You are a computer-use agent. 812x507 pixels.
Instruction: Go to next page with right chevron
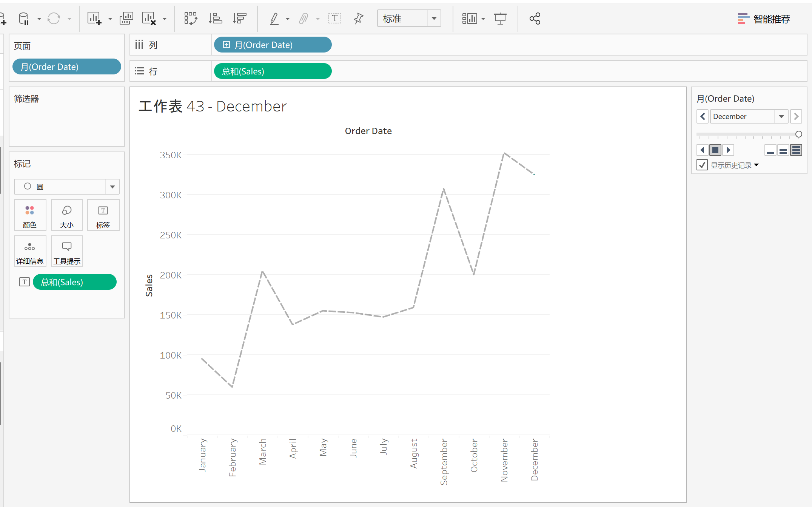(x=796, y=116)
